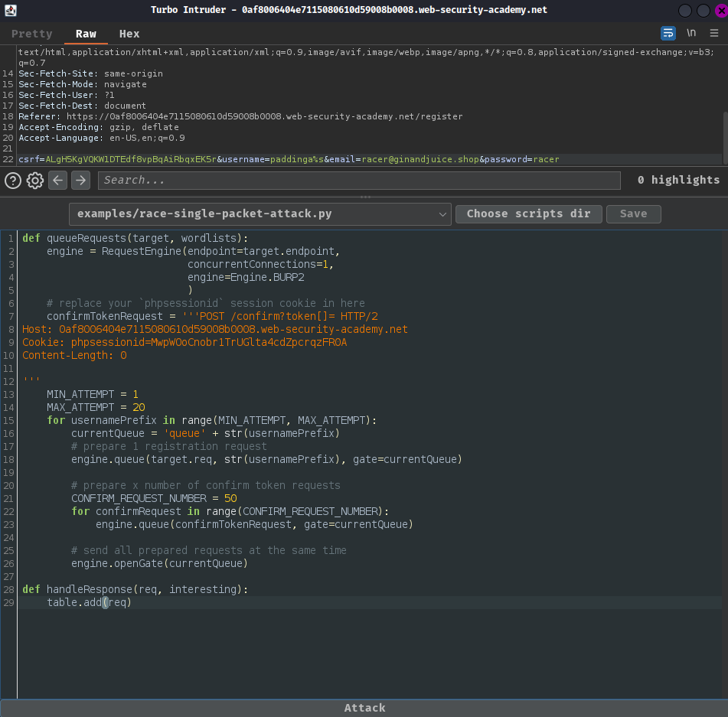Click 'Sec-Fetch-Site: same-origin' header line
Viewport: 728px width, 717px height.
[x=90, y=73]
